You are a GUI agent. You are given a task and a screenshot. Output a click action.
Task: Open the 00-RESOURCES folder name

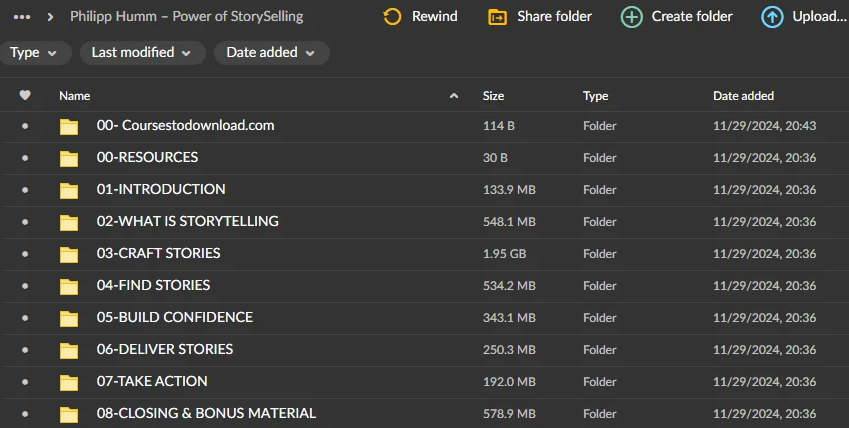coord(147,157)
